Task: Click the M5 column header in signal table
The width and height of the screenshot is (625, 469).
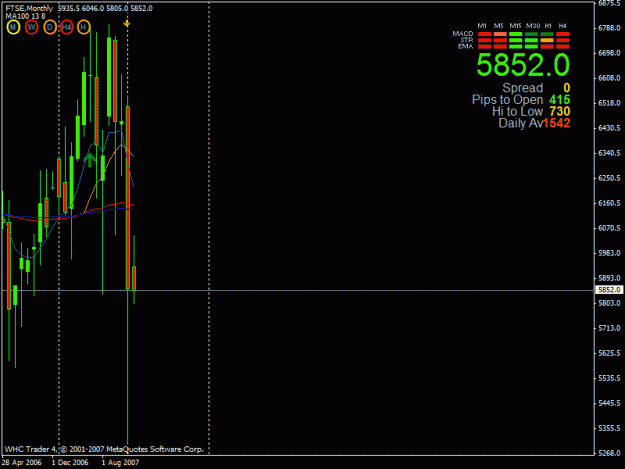Action: pos(499,26)
